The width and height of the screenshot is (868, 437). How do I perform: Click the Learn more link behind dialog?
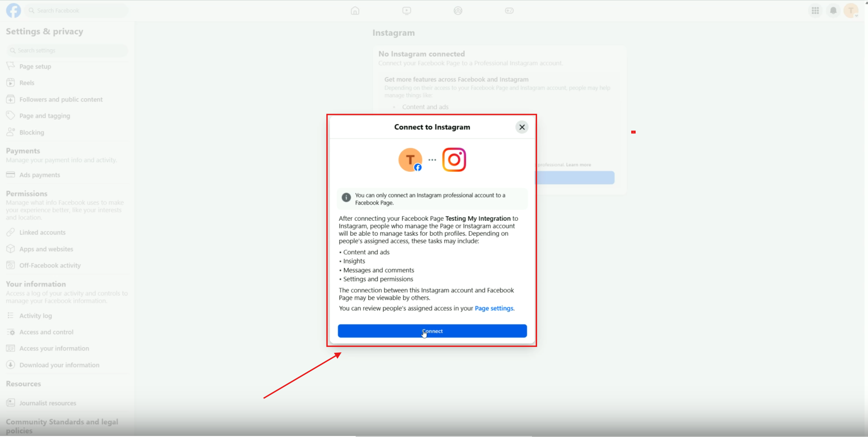coord(578,165)
